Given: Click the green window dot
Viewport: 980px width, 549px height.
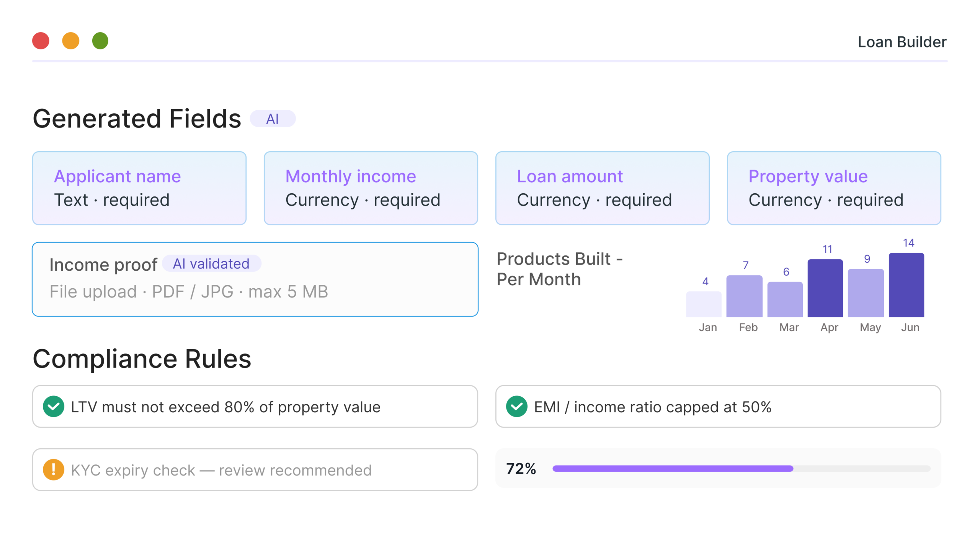Looking at the screenshot, I should pos(100,41).
